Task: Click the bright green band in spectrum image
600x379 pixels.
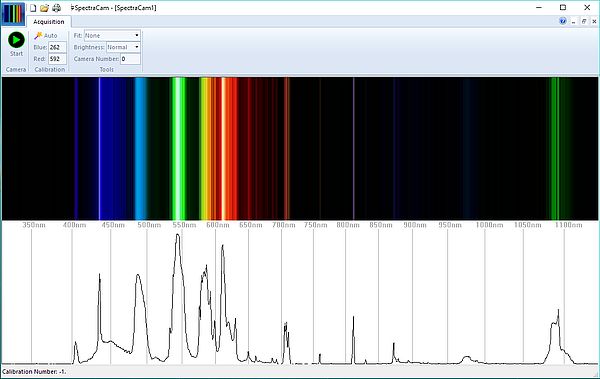Action: tap(178, 149)
